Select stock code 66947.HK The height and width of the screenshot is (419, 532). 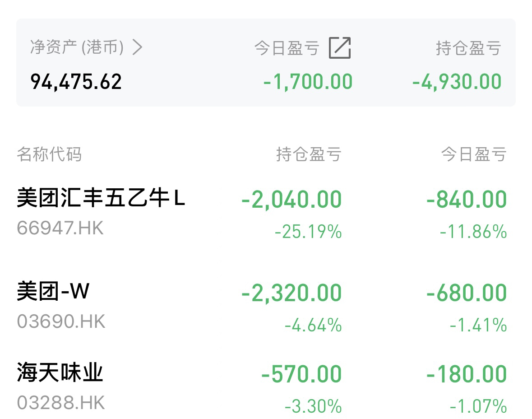click(60, 228)
